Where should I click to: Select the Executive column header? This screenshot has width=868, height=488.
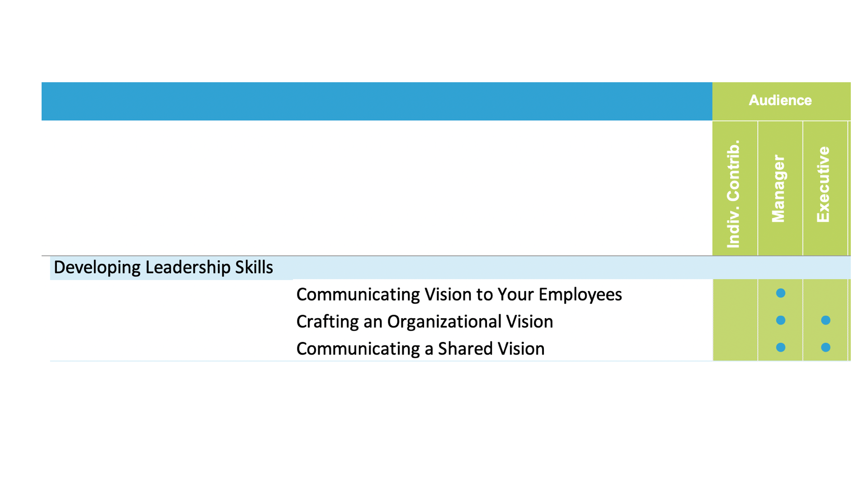(825, 188)
